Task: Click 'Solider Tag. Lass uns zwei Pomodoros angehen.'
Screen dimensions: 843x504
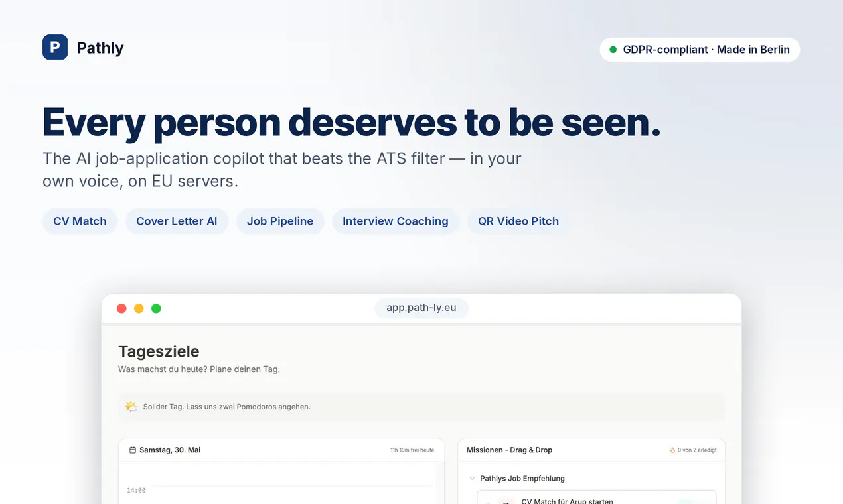Action: coord(227,407)
